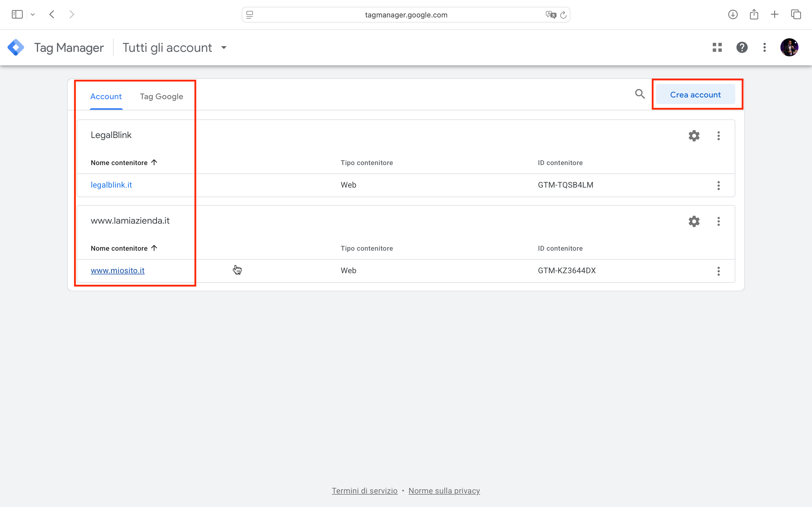Open three-dot menu on the www.miosito.it row

[x=718, y=271]
